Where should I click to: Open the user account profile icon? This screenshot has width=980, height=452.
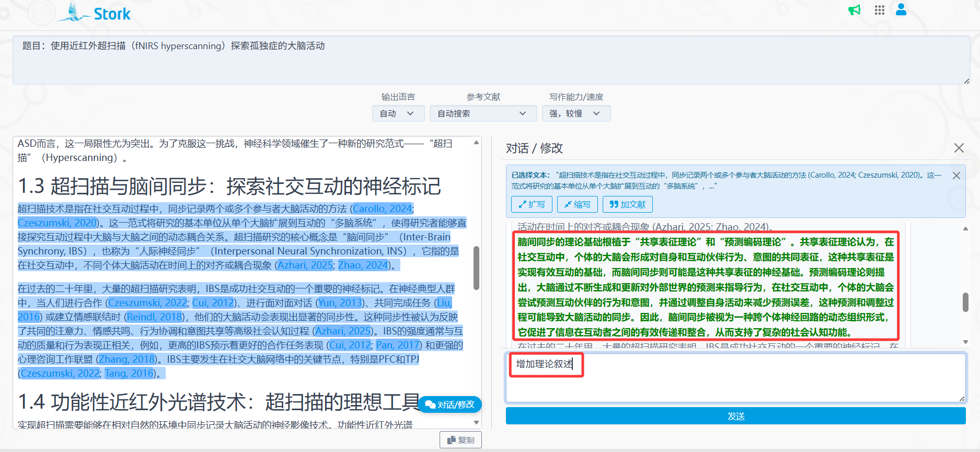[x=901, y=9]
